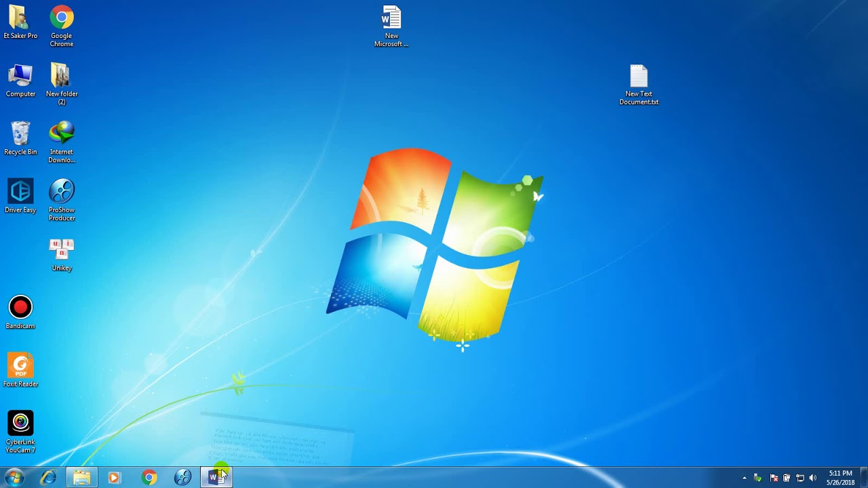Select the ProShow Producer desktop shortcut
The height and width of the screenshot is (488, 868).
[61, 201]
